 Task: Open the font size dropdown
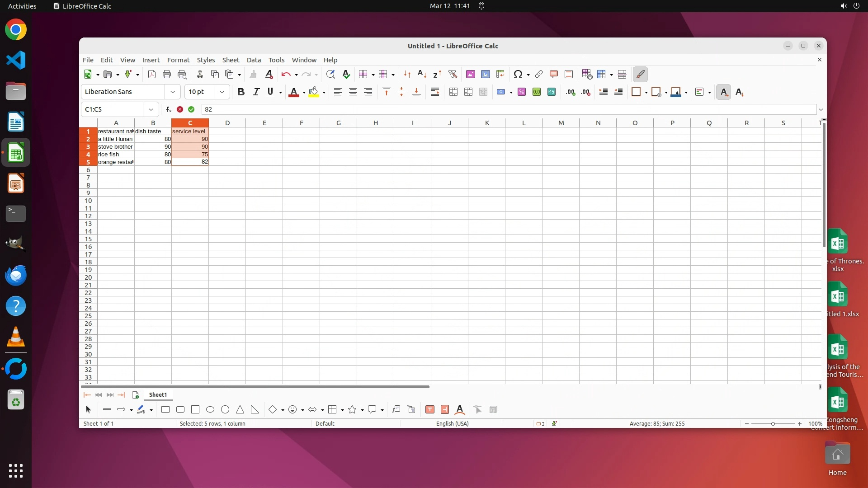point(222,92)
